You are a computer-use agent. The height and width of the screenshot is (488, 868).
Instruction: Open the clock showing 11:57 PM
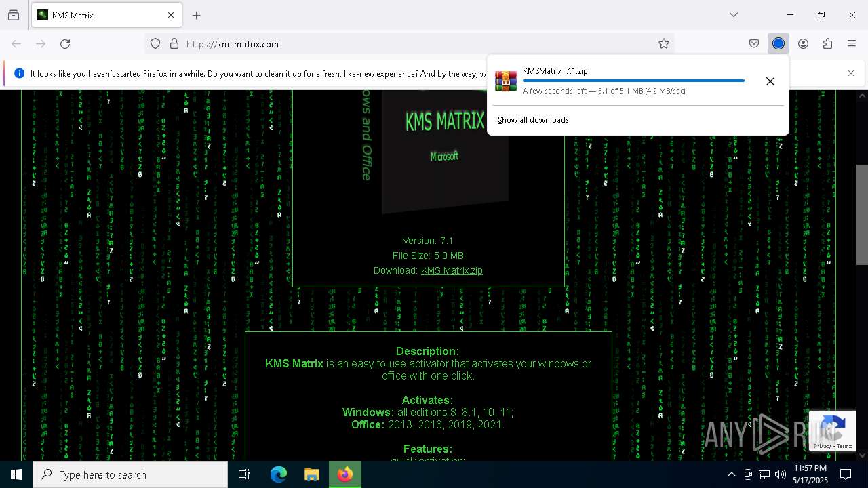810,474
